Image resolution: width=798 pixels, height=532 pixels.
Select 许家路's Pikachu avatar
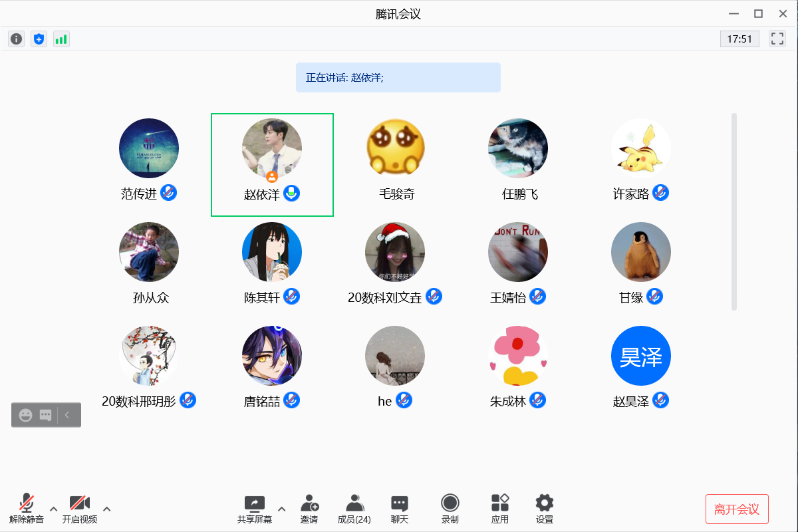[641, 148]
